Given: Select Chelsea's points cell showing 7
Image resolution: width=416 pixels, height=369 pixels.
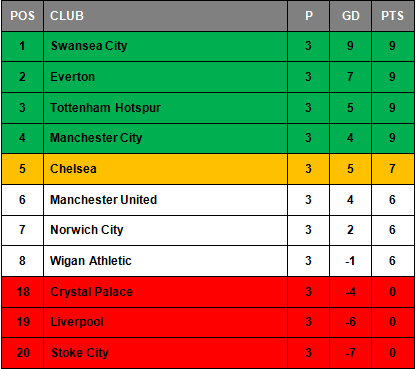Looking at the screenshot, I should click(393, 169).
